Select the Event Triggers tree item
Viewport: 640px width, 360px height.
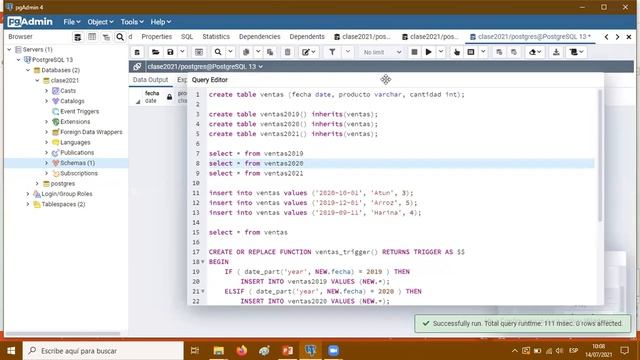click(80, 111)
